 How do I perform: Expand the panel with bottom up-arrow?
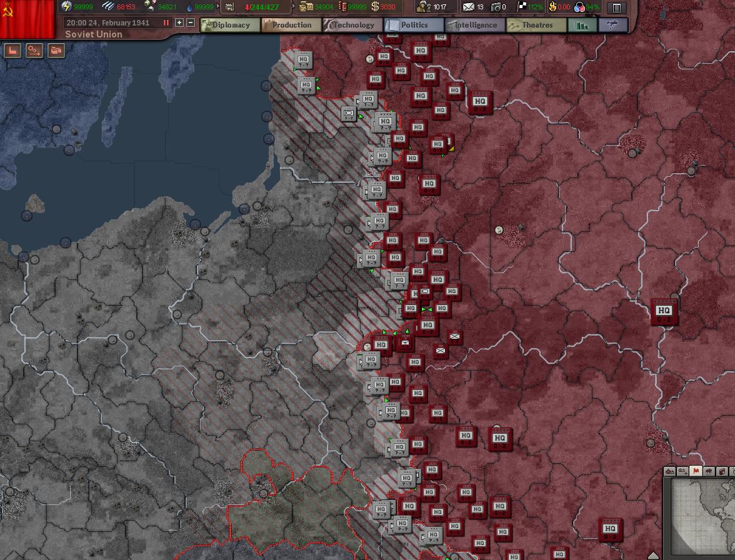(x=653, y=555)
